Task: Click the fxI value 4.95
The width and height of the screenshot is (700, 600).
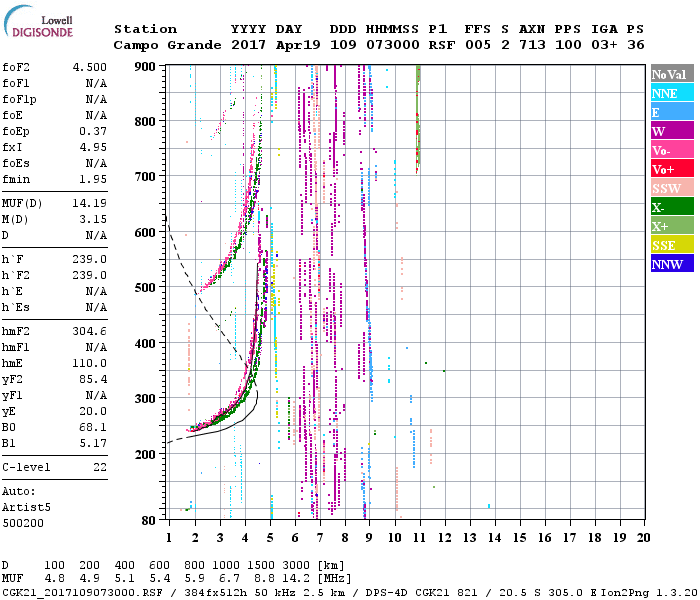Action: pyautogui.click(x=93, y=147)
